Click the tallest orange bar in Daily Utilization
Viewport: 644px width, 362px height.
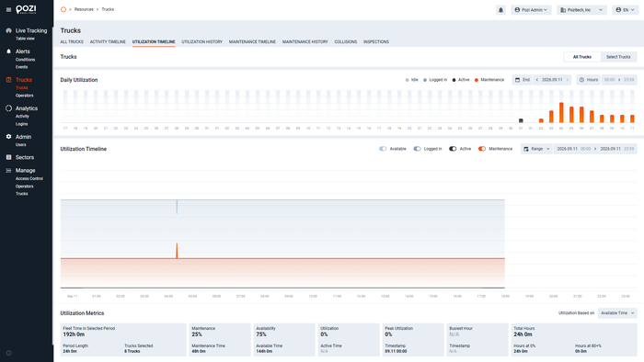(561, 112)
